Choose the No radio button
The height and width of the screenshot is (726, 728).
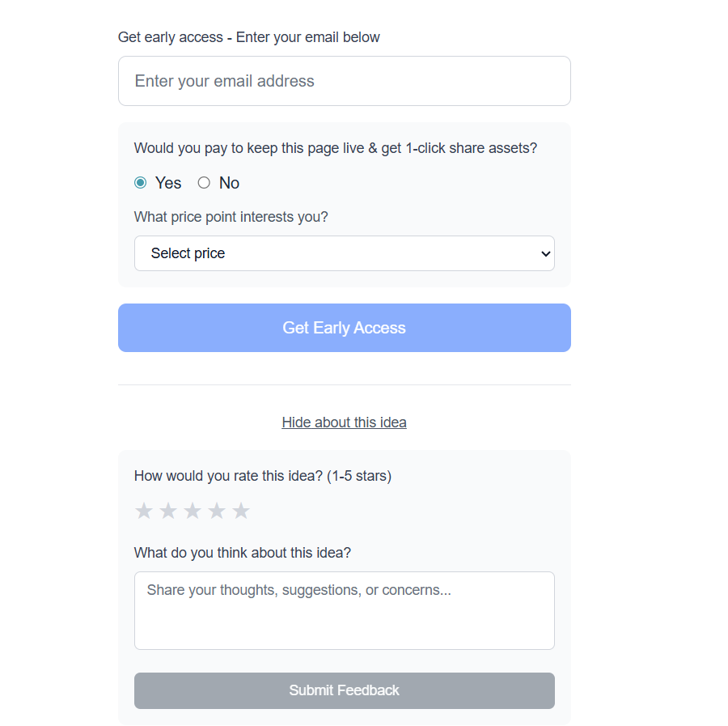204,183
